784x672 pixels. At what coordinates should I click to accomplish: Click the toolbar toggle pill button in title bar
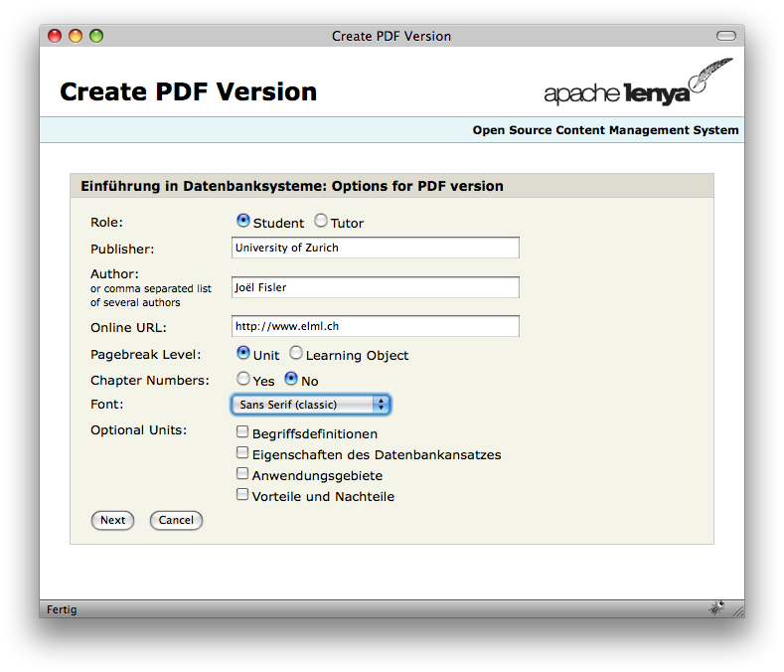click(x=726, y=36)
